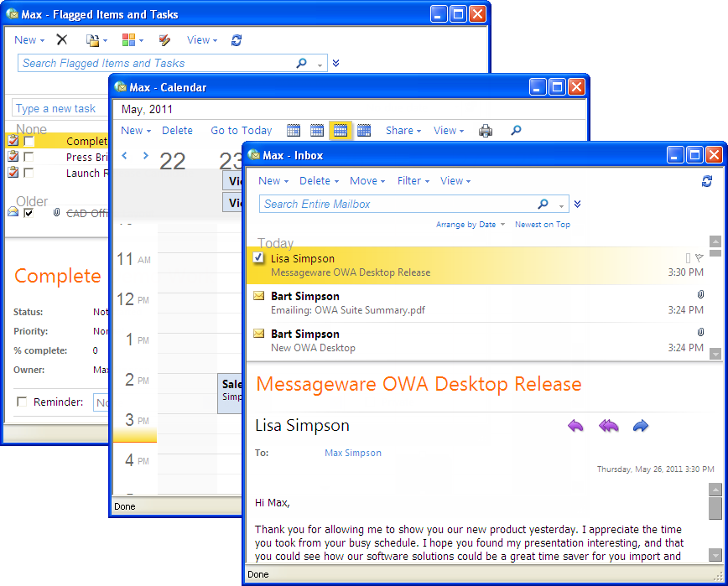728x586 pixels.
Task: Open the Bart Simpson OWA Suite Summary email
Action: pos(478,303)
